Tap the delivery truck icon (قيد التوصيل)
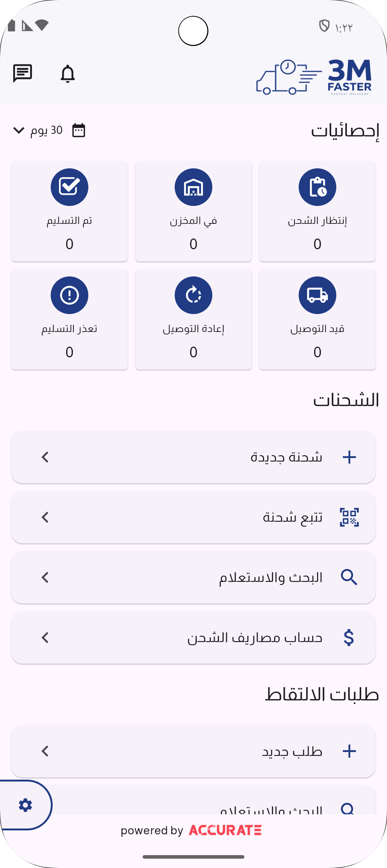This screenshot has height=868, width=387. click(317, 295)
